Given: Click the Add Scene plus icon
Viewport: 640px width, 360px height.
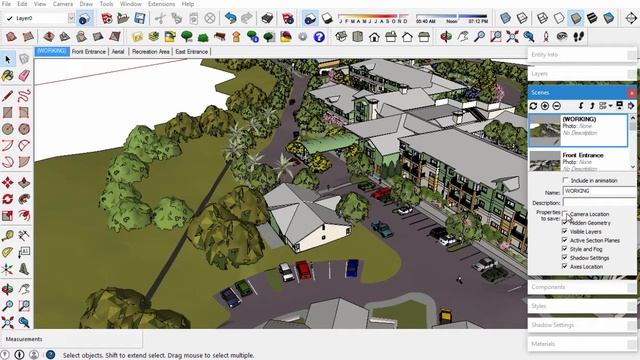Looking at the screenshot, I should pyautogui.click(x=545, y=106).
